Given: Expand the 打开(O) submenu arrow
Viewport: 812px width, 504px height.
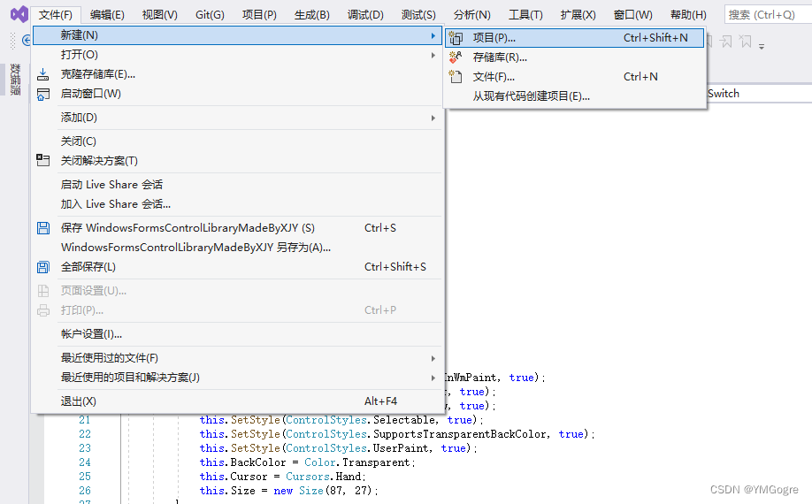Looking at the screenshot, I should [433, 55].
